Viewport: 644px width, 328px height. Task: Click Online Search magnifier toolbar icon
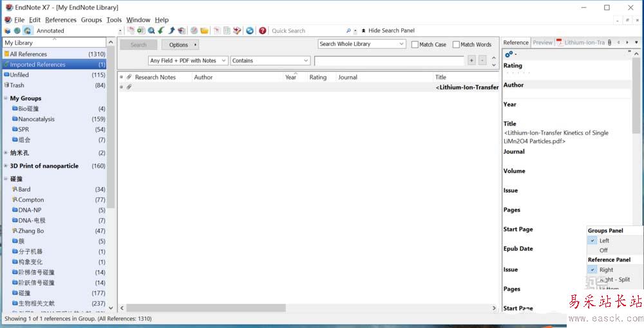151,30
